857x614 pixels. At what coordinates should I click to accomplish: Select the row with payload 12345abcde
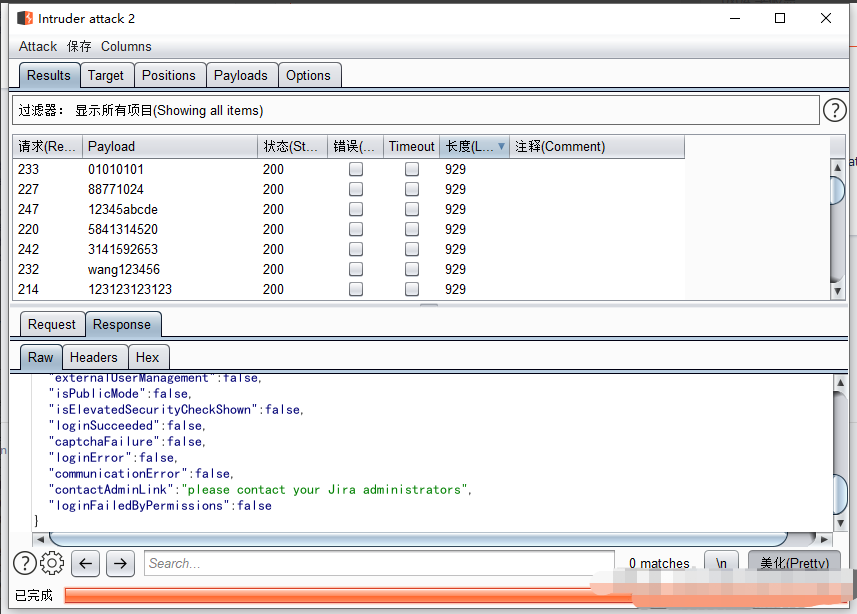click(348, 209)
